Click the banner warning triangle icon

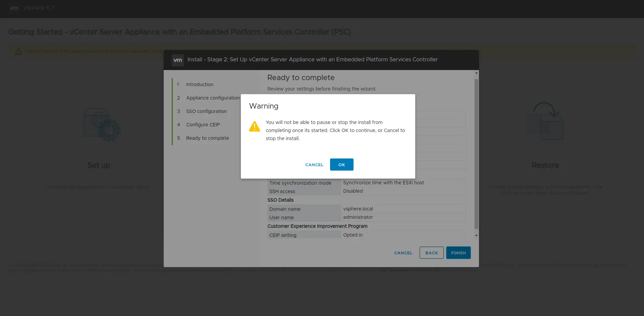[x=18, y=51]
